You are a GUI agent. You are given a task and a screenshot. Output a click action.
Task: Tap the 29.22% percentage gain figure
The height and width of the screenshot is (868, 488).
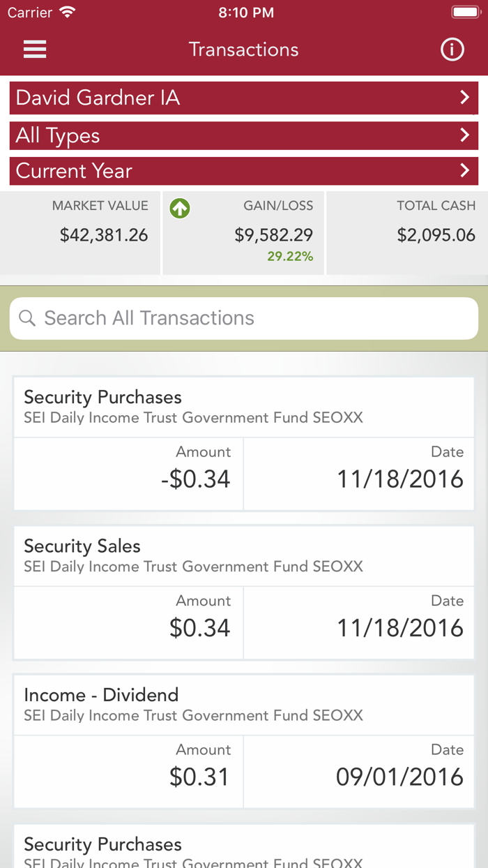(292, 256)
